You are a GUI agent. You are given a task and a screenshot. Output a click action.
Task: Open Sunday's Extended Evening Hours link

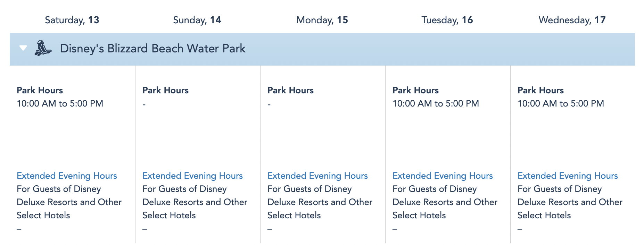[192, 176]
